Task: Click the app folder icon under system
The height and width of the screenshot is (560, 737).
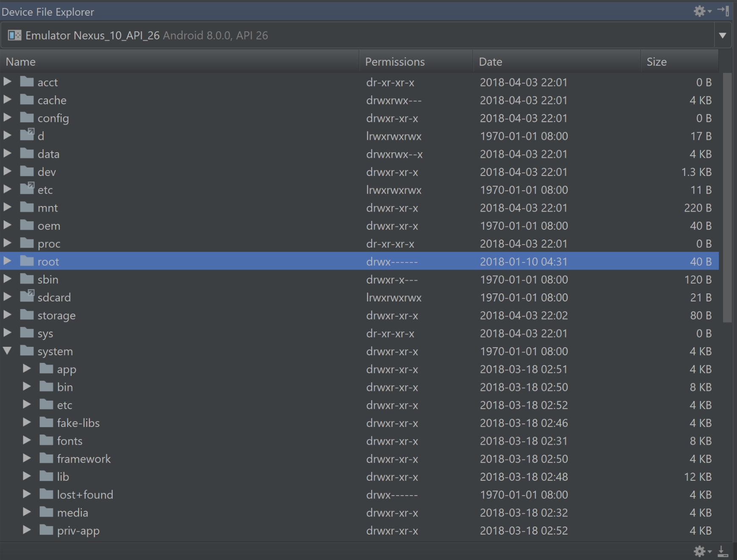Action: pyautogui.click(x=46, y=368)
